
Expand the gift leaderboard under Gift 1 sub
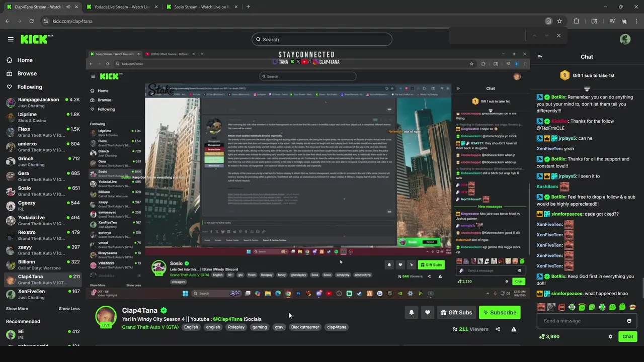point(587,89)
